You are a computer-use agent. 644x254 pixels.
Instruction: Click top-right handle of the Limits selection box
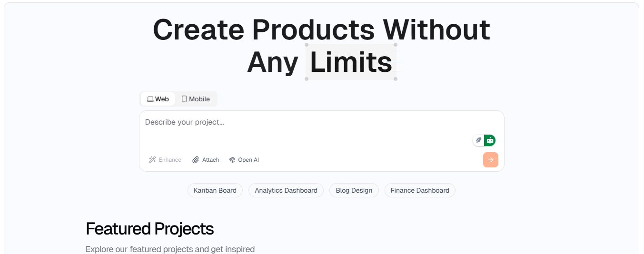point(396,45)
